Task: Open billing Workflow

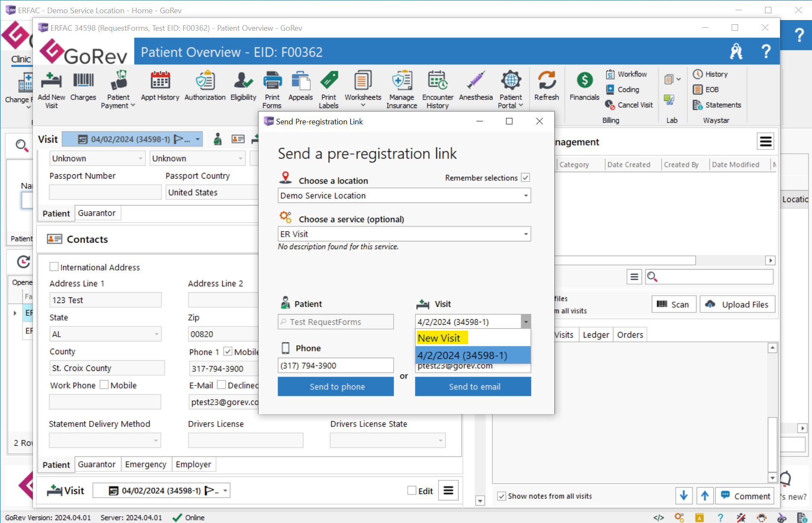Action: pyautogui.click(x=627, y=74)
